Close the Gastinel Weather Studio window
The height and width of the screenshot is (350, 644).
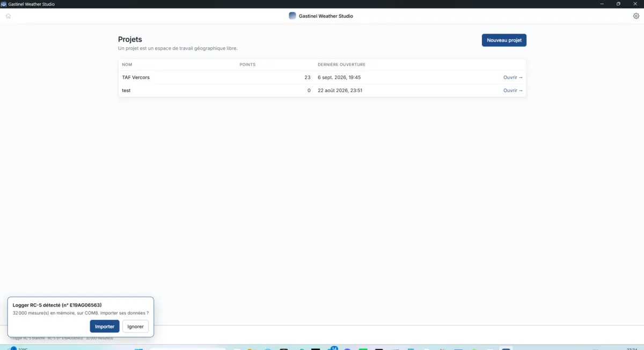(635, 4)
